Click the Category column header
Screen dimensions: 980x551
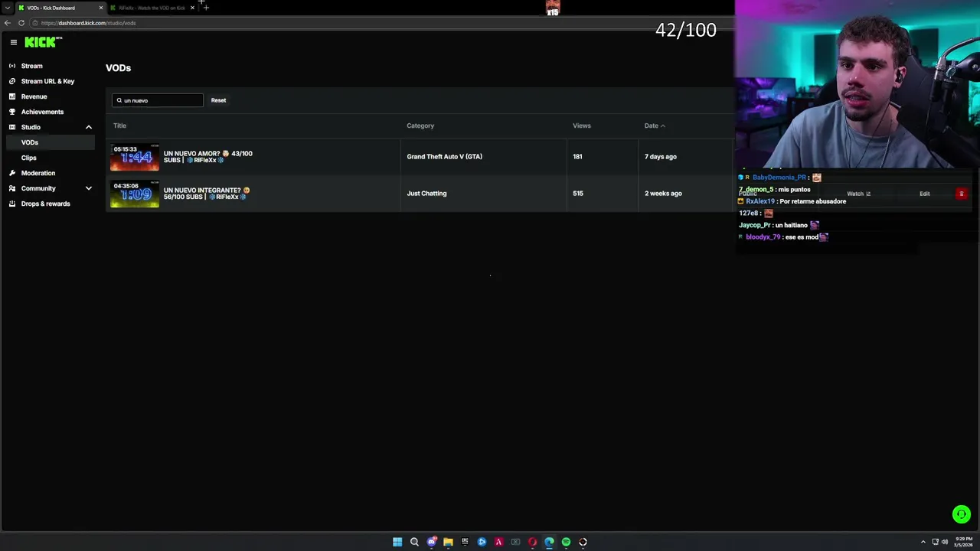pos(420,126)
